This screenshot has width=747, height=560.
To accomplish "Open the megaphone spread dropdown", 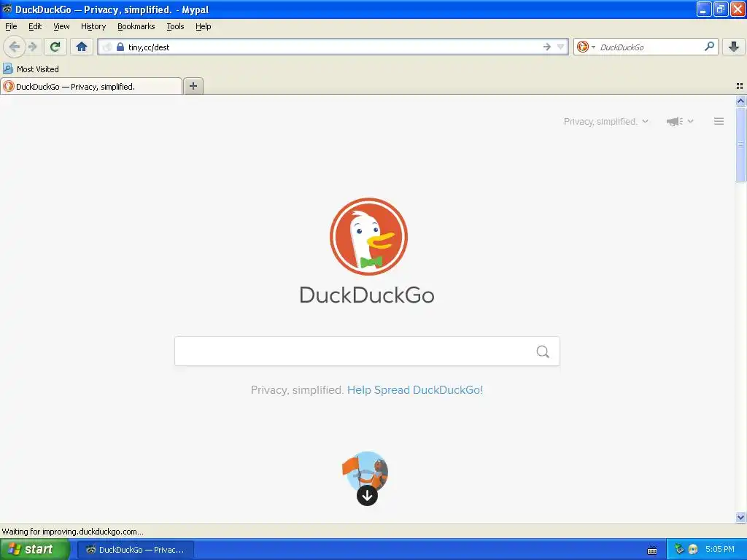I will pyautogui.click(x=680, y=122).
